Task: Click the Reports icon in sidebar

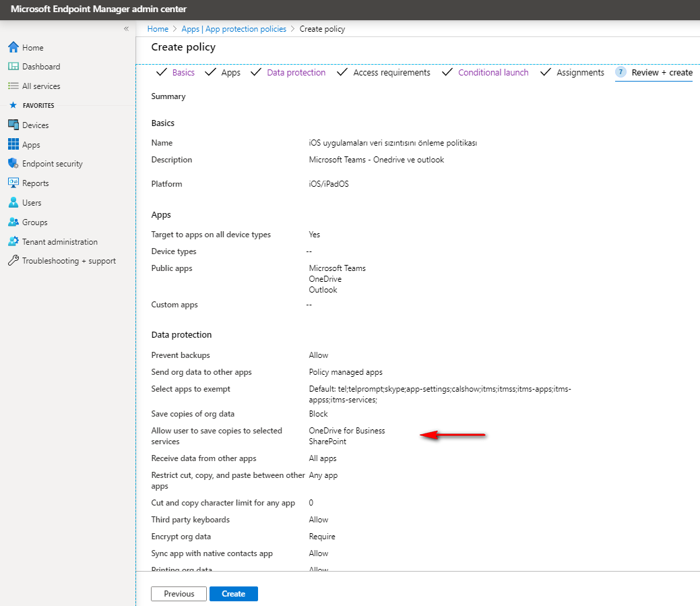Action: click(13, 183)
